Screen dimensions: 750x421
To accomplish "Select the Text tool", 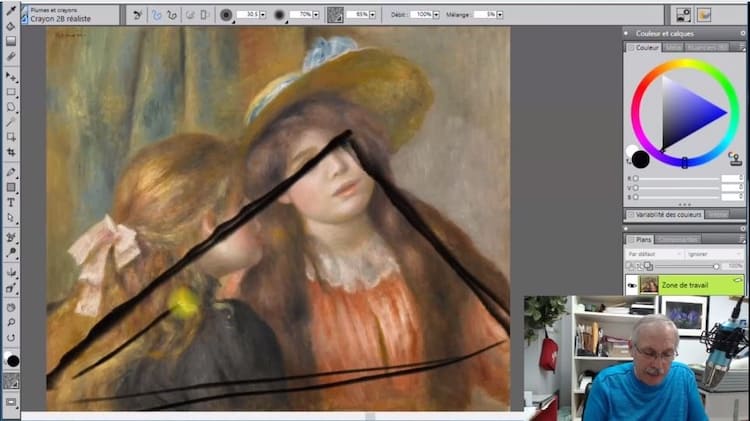I will (11, 202).
